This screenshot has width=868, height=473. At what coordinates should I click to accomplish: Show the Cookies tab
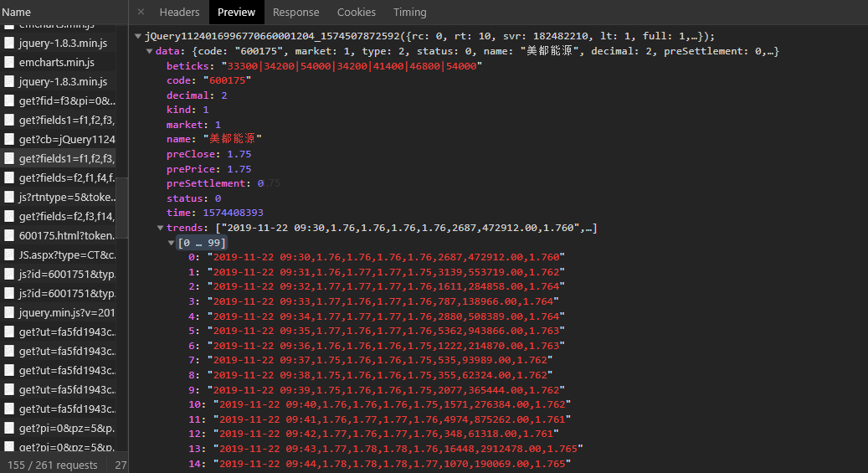[356, 12]
